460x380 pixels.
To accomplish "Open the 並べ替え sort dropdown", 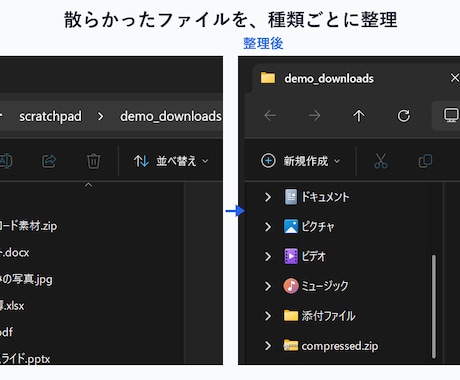I will (171, 161).
